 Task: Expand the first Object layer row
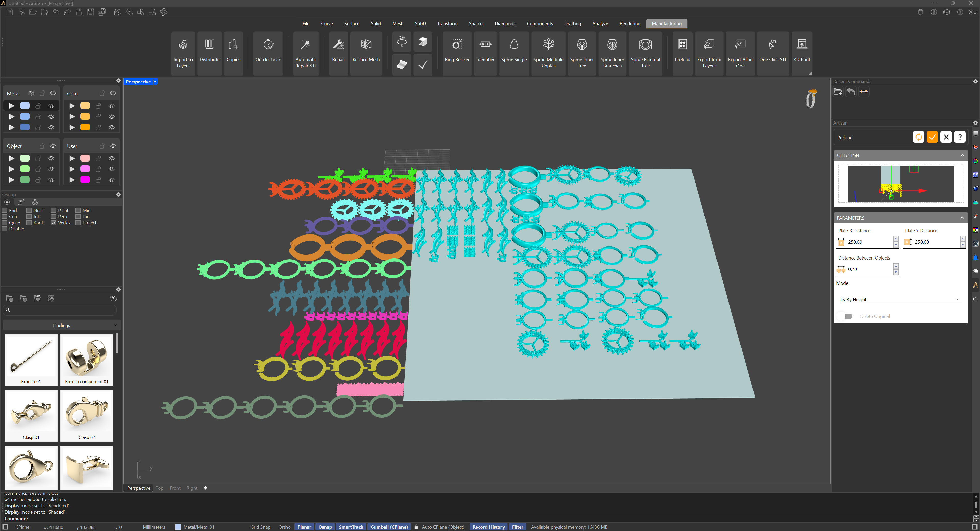pos(12,158)
